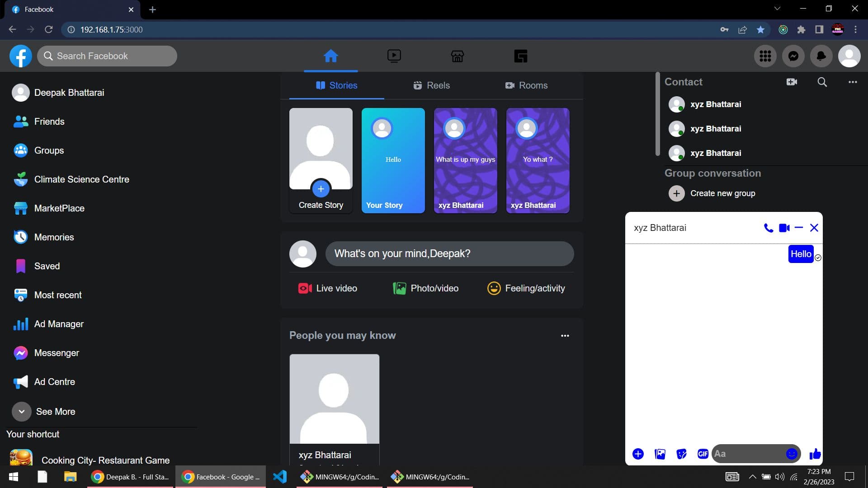Open more actions plus icon in chat
Viewport: 868px width, 488px height.
(638, 454)
